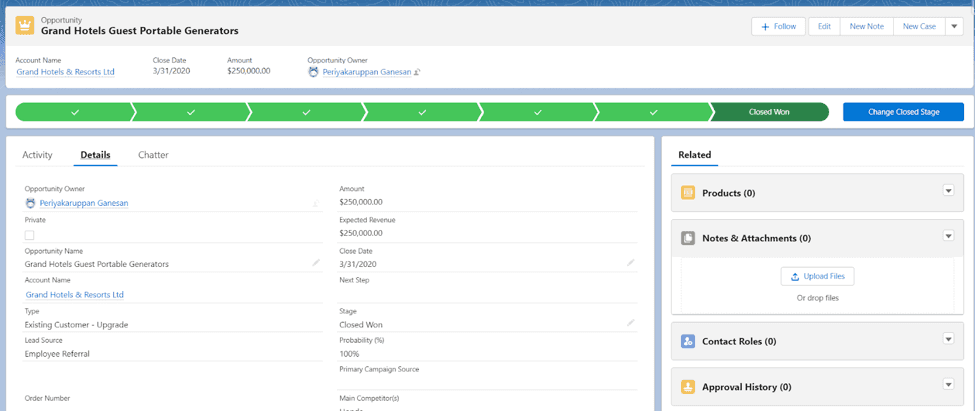Viewport: 975px width, 411px height.
Task: Click Lead Source value Employee Referral
Action: [57, 354]
